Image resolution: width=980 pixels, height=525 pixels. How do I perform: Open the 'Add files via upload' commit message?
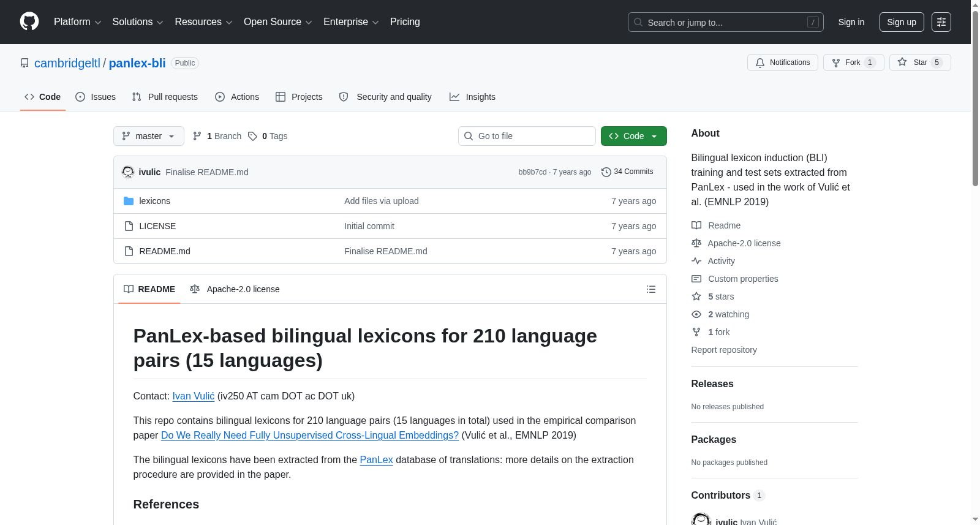click(x=382, y=201)
